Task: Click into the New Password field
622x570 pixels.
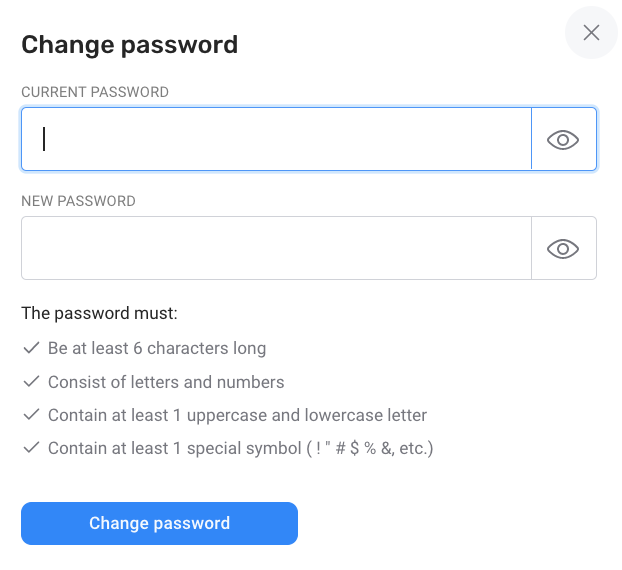Action: [x=276, y=248]
